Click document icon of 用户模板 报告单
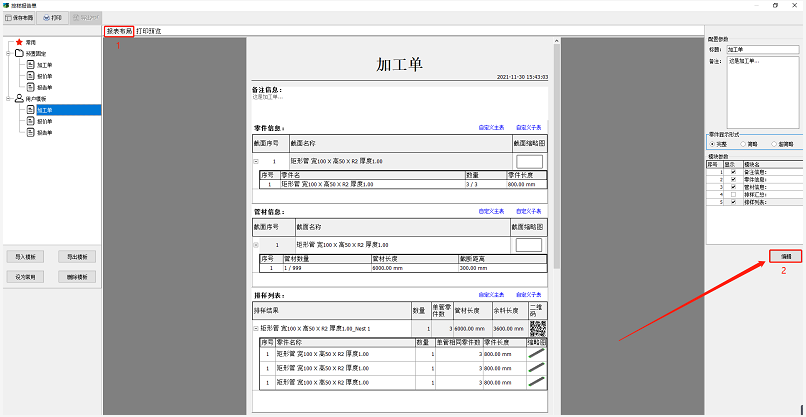806x417 pixels. point(30,133)
